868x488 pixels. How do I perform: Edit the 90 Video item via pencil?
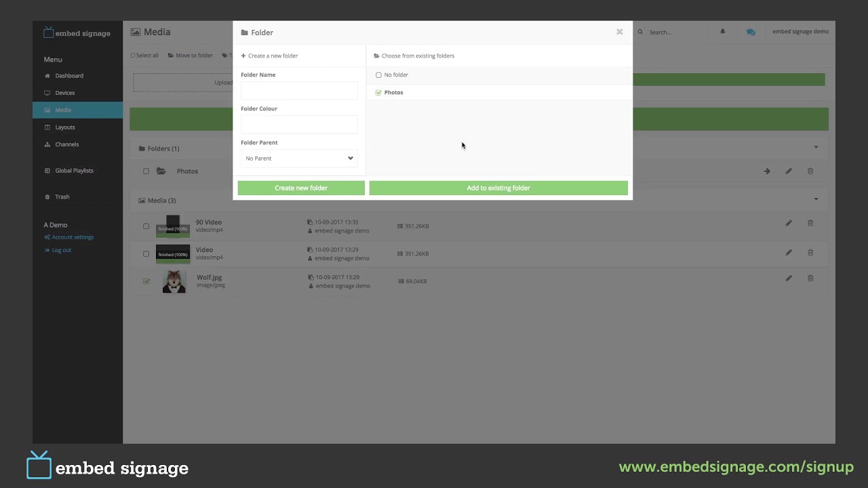789,223
